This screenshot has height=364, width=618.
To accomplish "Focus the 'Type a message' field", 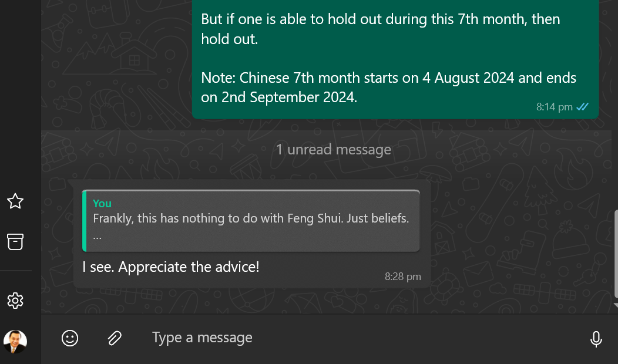I will (352, 338).
